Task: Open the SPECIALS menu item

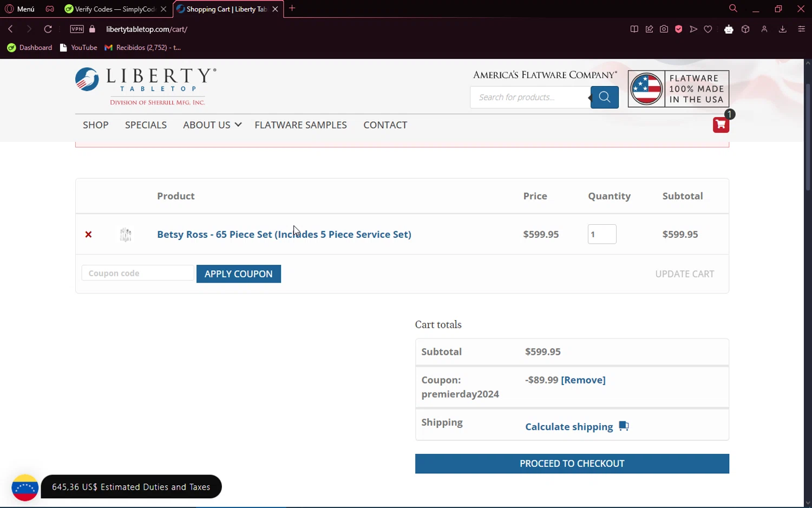Action: [x=146, y=125]
